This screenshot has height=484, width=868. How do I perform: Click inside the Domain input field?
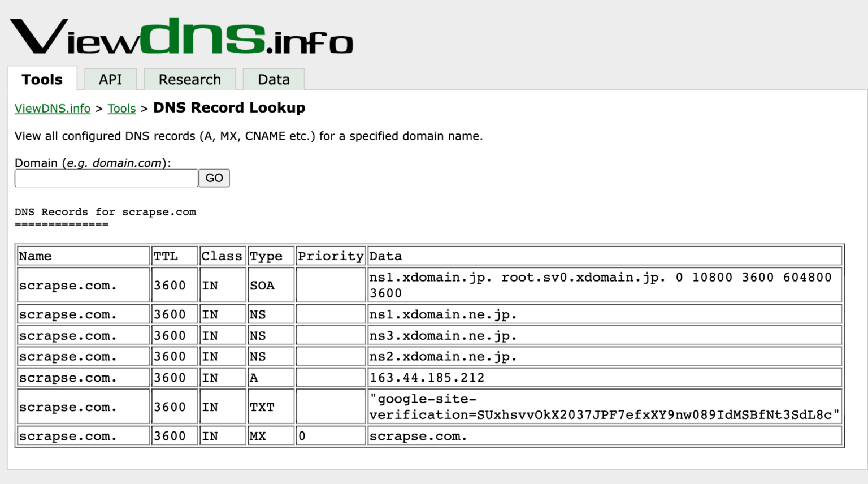(106, 178)
